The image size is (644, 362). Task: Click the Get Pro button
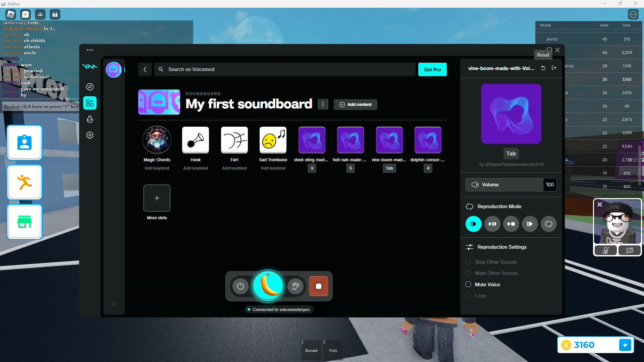coord(432,69)
